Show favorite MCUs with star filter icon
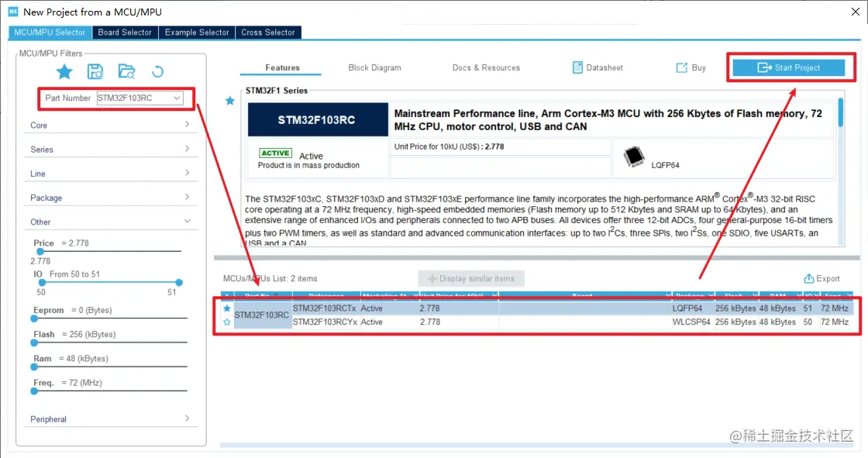Viewport: 868px width, 458px height. click(x=64, y=71)
